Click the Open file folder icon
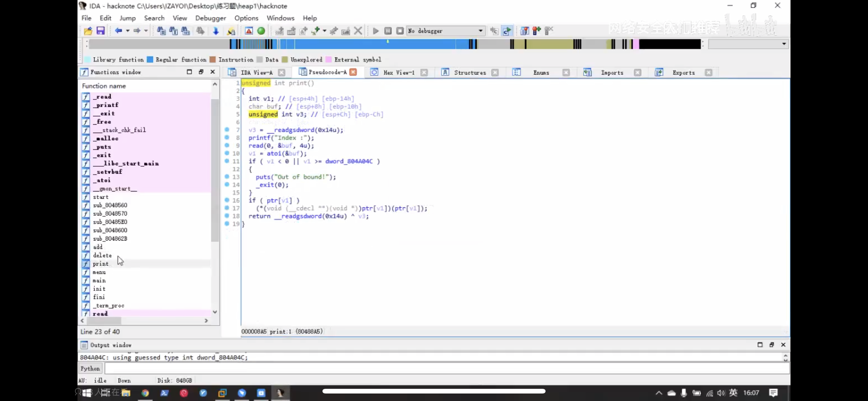The height and width of the screenshot is (401, 868). coord(88,31)
